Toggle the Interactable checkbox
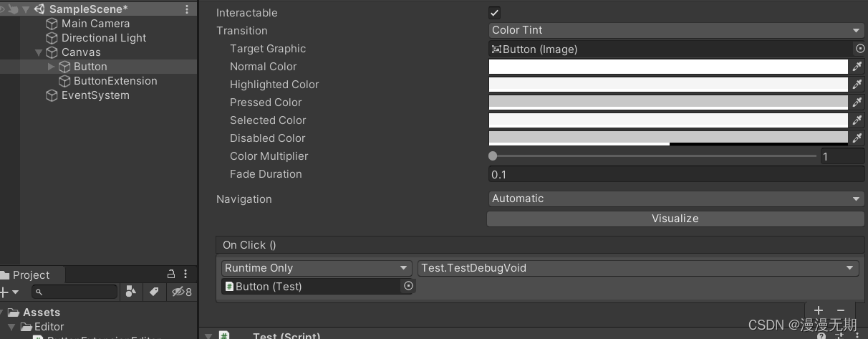 coord(494,13)
